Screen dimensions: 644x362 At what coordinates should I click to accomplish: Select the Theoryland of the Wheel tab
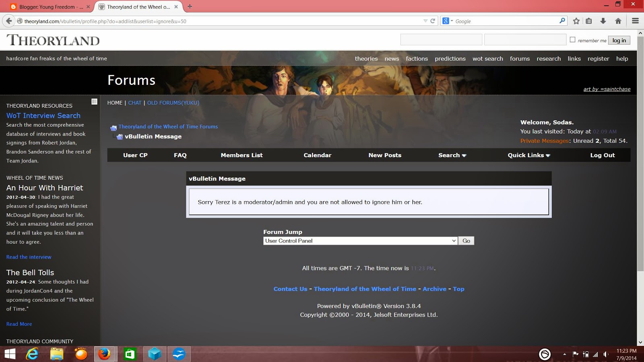(x=138, y=7)
